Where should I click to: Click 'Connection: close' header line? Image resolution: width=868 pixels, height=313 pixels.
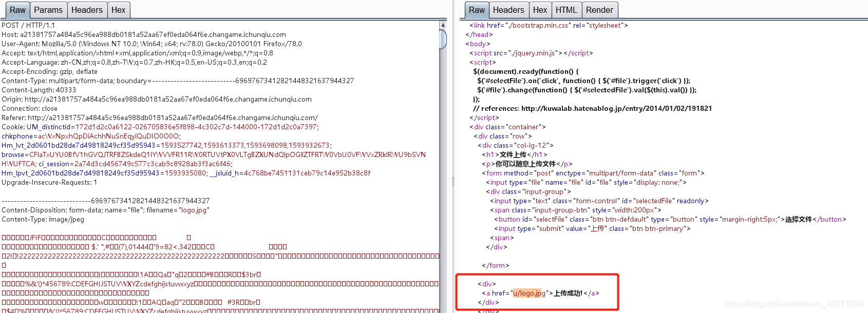click(29, 108)
